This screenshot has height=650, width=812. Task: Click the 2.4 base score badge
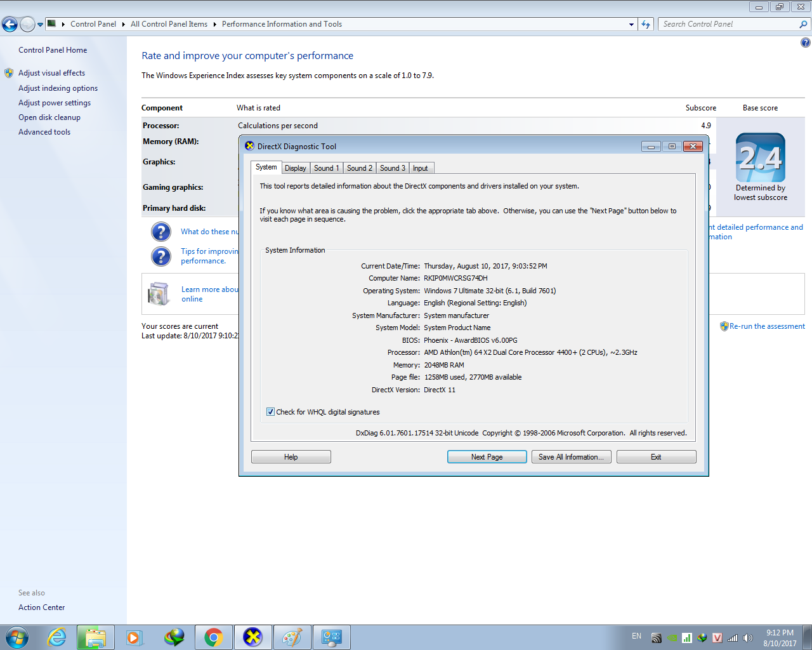tap(761, 157)
